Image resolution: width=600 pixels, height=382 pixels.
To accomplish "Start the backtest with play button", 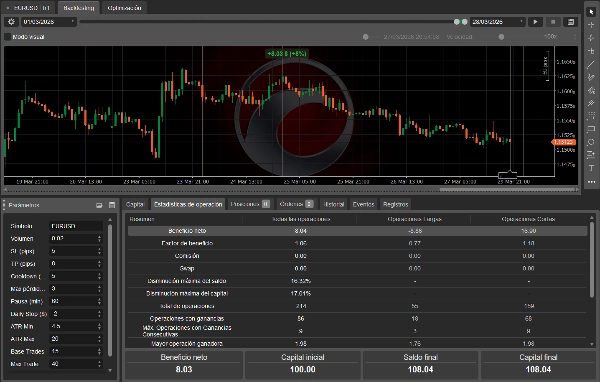I will coord(535,22).
